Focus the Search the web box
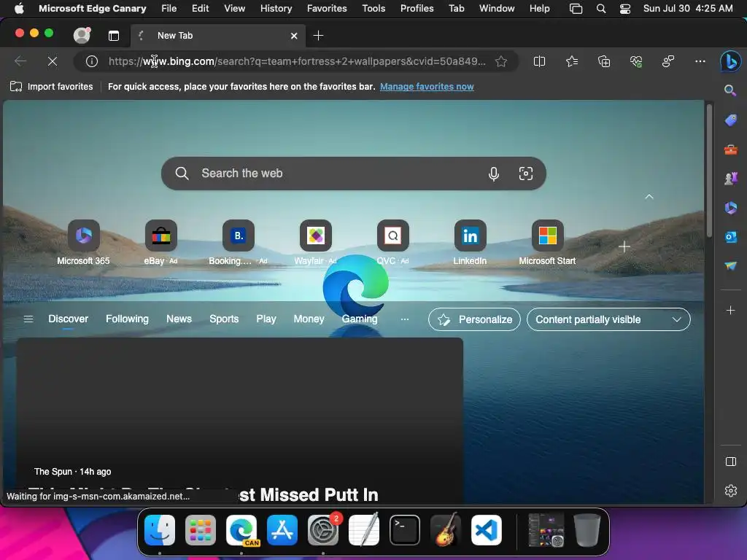 tap(354, 174)
